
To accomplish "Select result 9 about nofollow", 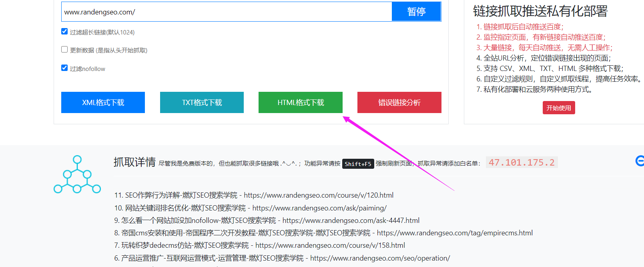I will (x=267, y=220).
